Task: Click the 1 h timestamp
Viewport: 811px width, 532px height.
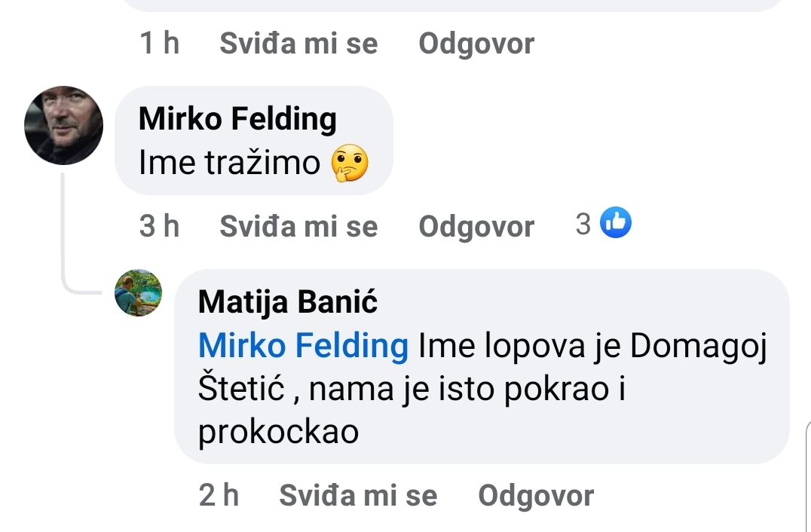Action: pos(160,43)
